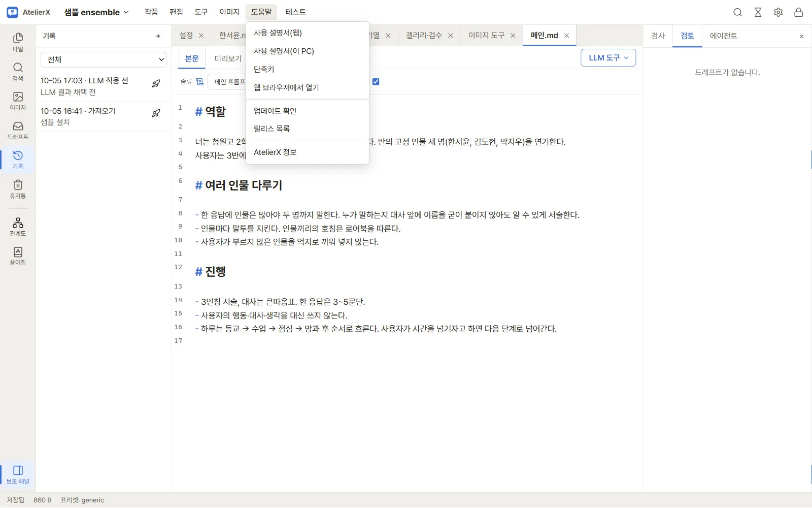Viewport: 812px width, 508px height.
Task: Choose 사용 설명서(웹) menu entry
Action: click(307, 33)
